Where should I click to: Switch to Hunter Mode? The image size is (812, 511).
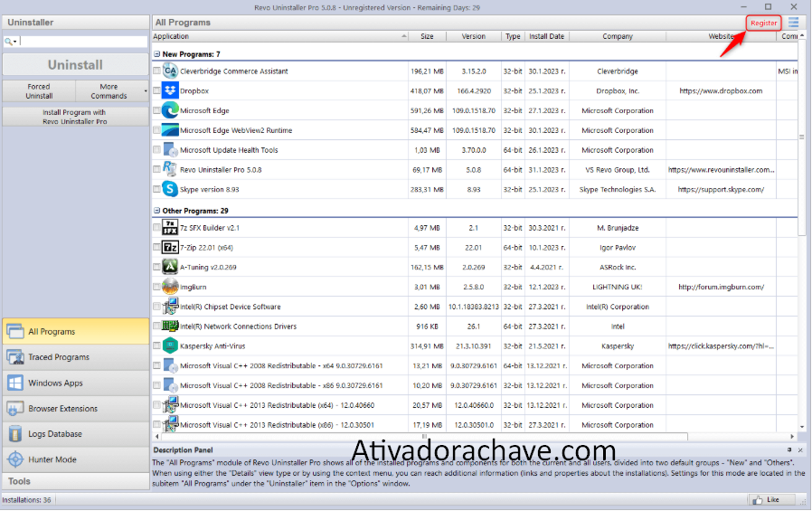pyautogui.click(x=76, y=459)
